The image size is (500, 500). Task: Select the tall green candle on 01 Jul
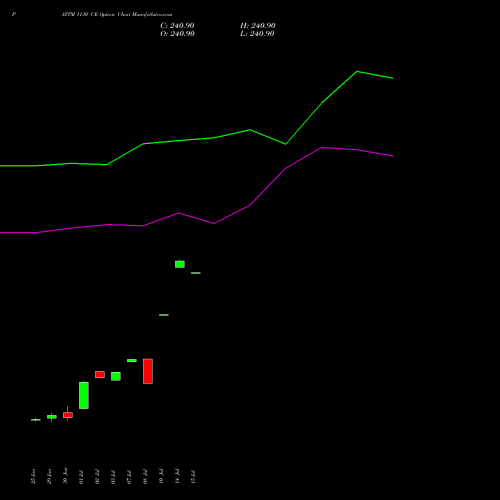[x=84, y=395]
